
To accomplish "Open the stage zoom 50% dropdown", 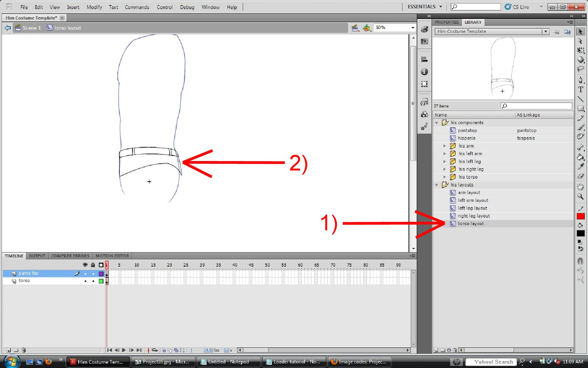I will [412, 28].
